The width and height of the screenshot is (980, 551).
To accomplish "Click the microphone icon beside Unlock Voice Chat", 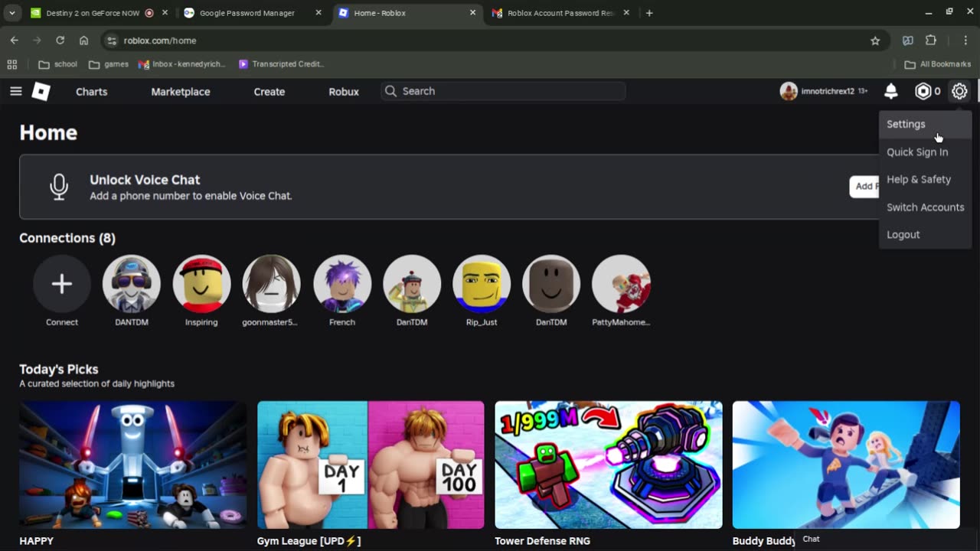I will pyautogui.click(x=59, y=187).
